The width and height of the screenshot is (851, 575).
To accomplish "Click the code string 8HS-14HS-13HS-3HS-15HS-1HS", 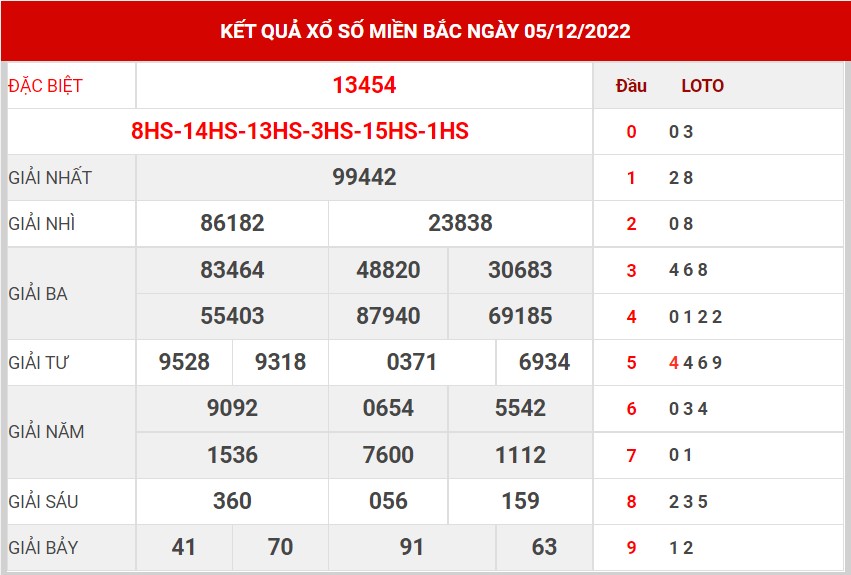I will click(300, 131).
